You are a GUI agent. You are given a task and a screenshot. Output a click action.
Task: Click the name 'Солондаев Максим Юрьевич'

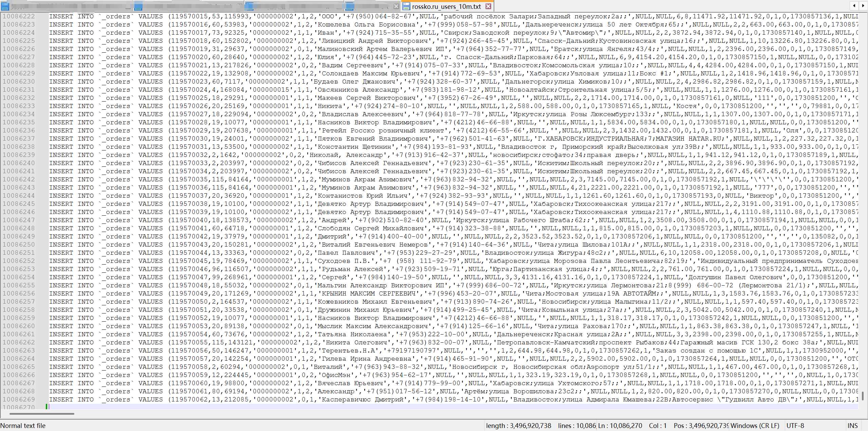tap(370, 73)
